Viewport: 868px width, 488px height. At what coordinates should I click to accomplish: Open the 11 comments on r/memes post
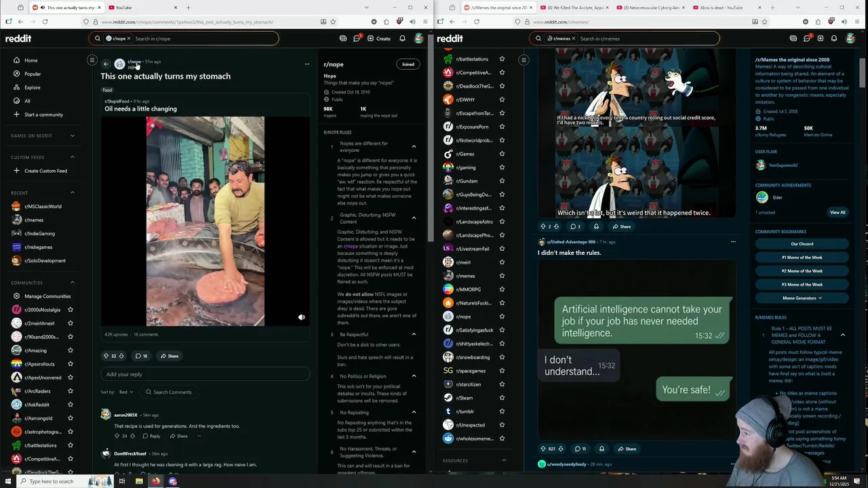[580, 449]
